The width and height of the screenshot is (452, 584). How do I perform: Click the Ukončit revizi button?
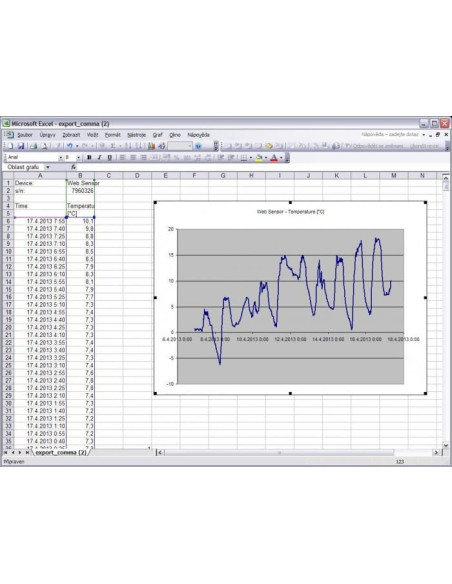(x=424, y=146)
